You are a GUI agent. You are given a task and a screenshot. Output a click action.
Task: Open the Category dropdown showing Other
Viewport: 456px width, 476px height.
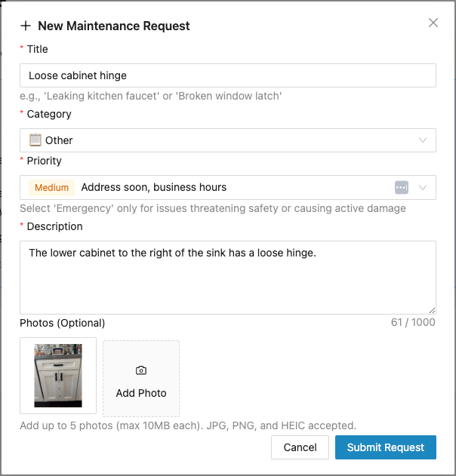coord(228,140)
